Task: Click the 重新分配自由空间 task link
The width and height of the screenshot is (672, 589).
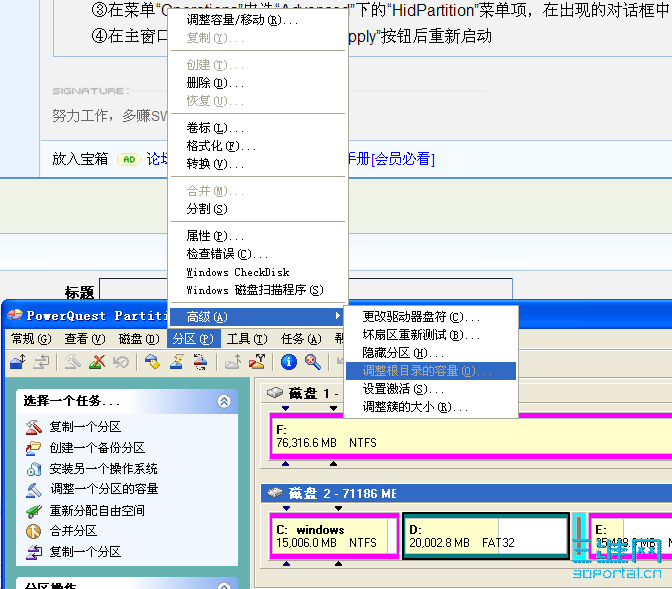Action: pyautogui.click(x=97, y=511)
